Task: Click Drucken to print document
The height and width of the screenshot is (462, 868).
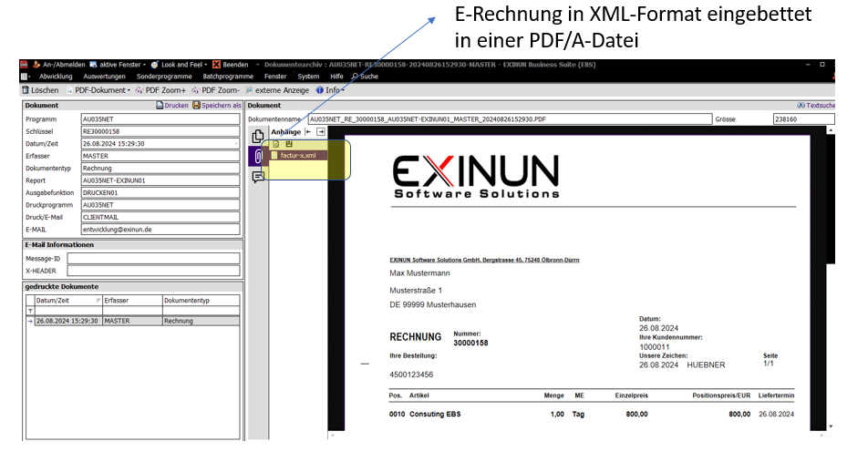Action: 172,105
